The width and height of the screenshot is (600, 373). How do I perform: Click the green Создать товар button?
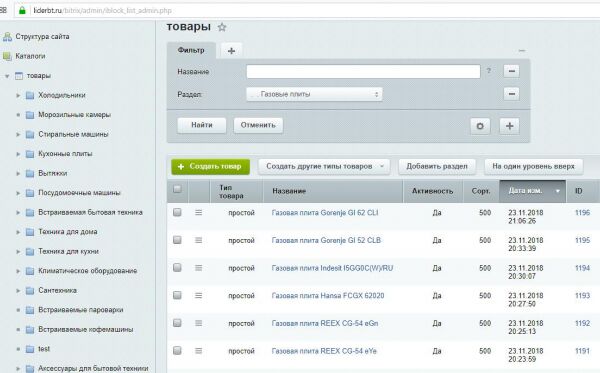tap(210, 167)
